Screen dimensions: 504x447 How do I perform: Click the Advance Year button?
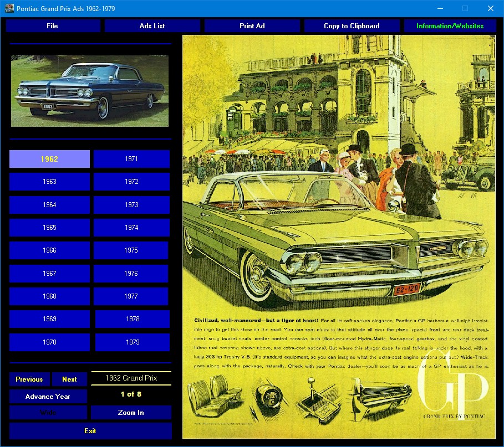[x=48, y=397]
